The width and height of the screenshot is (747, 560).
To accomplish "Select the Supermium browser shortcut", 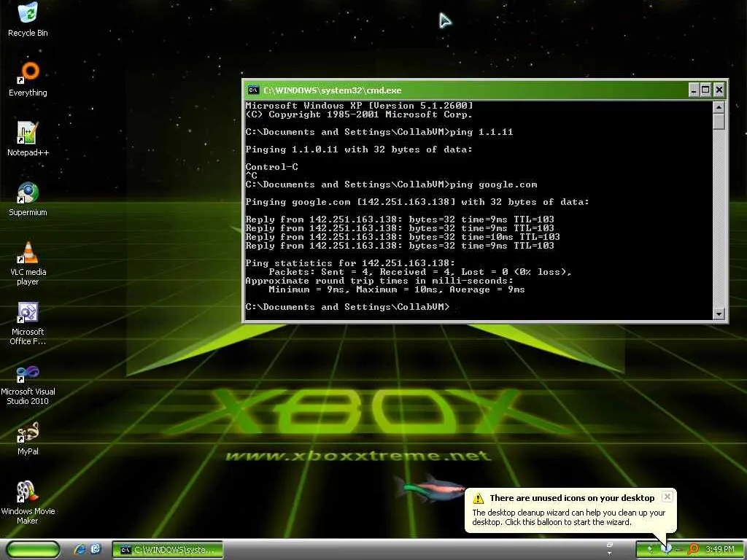I will pyautogui.click(x=28, y=200).
